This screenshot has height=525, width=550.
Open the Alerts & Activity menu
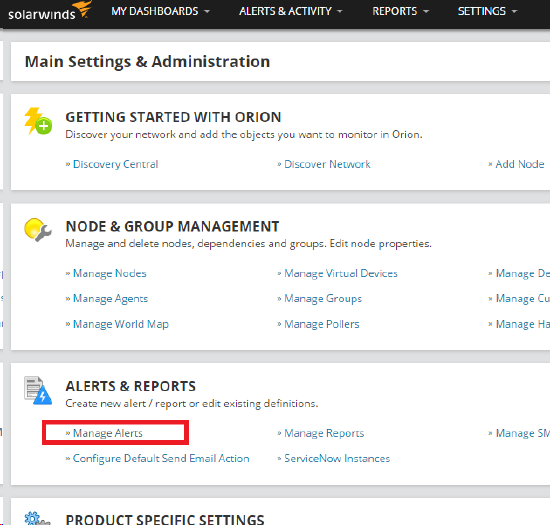coord(290,11)
